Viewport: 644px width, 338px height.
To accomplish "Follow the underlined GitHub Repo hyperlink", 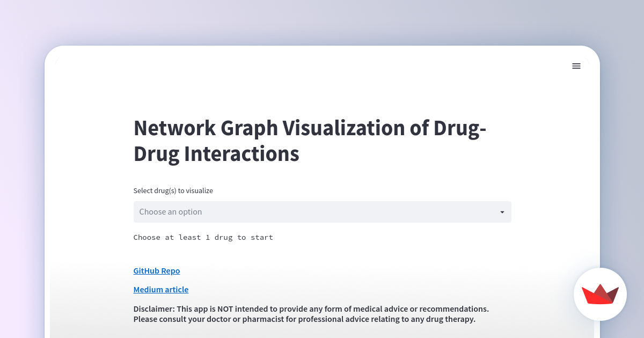I will point(156,270).
